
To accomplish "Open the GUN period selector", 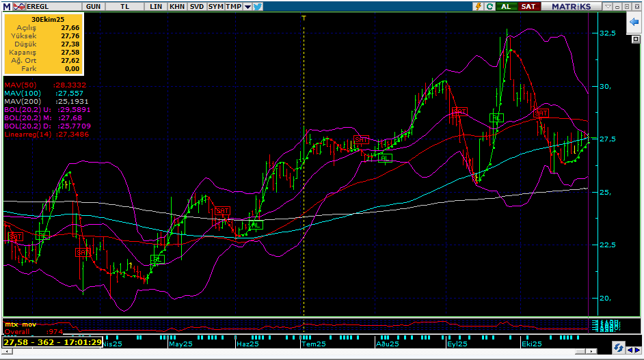I will tap(94, 6).
